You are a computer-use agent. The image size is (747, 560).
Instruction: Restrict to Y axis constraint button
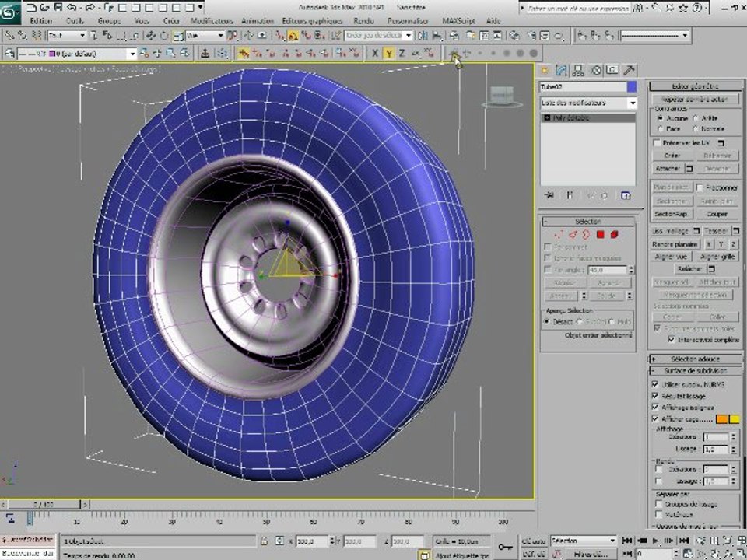(389, 54)
